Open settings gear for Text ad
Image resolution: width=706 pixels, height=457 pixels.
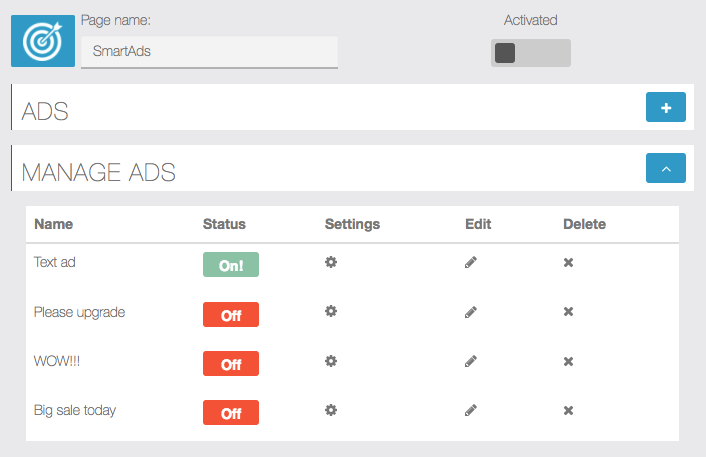point(331,262)
